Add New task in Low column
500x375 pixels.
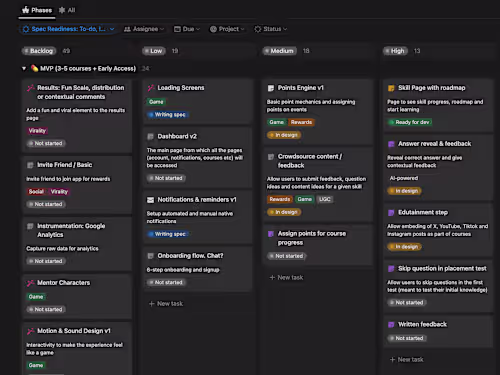166,304
